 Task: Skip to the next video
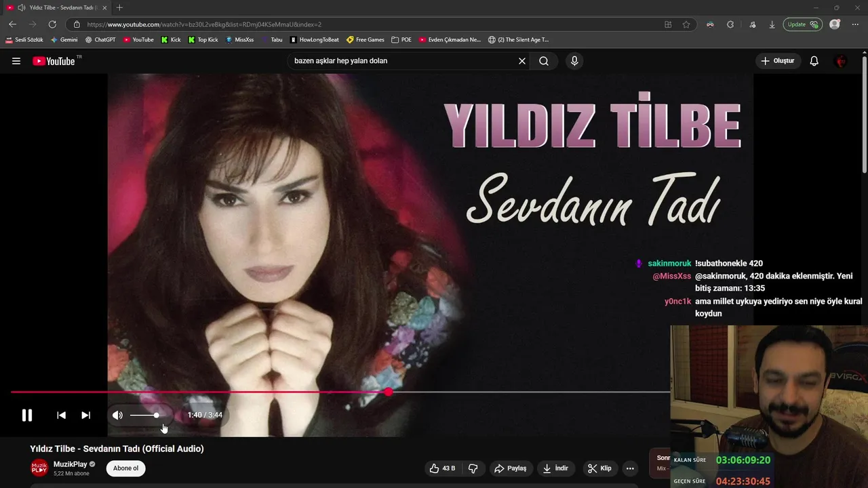(x=86, y=415)
